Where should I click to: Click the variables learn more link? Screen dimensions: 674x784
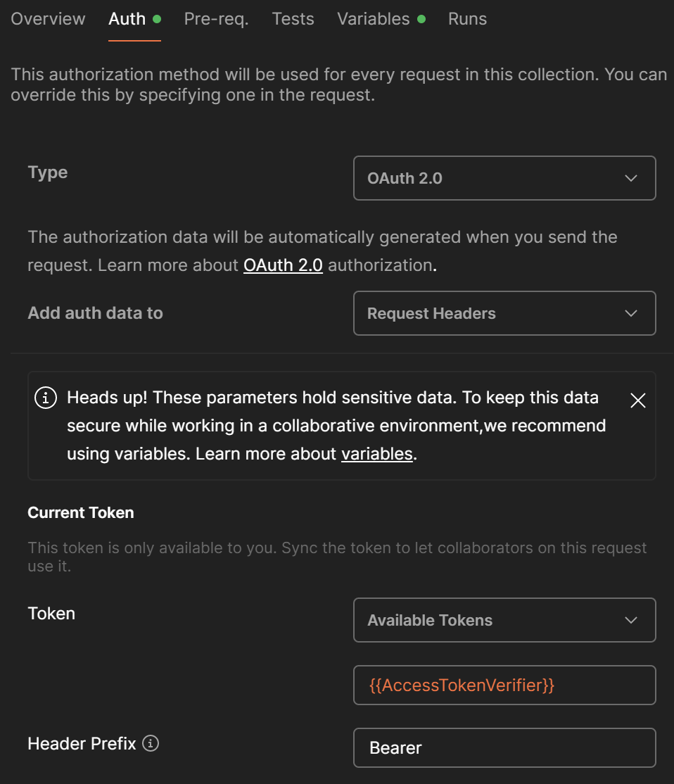(x=376, y=454)
